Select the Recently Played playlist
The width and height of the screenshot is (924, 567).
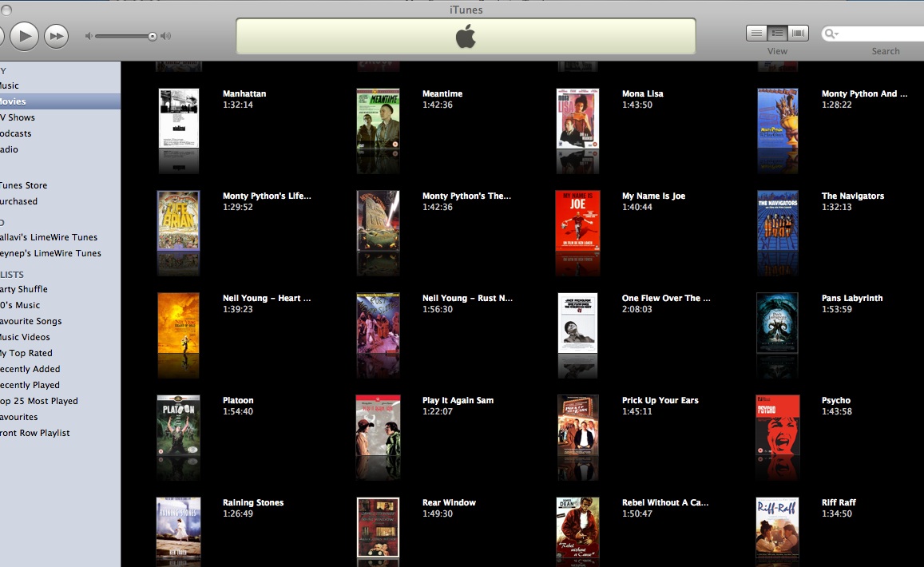coord(60,384)
